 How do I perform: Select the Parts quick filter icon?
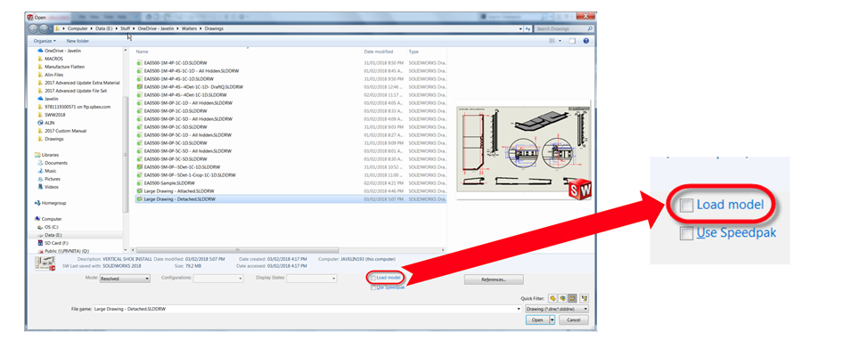(553, 298)
